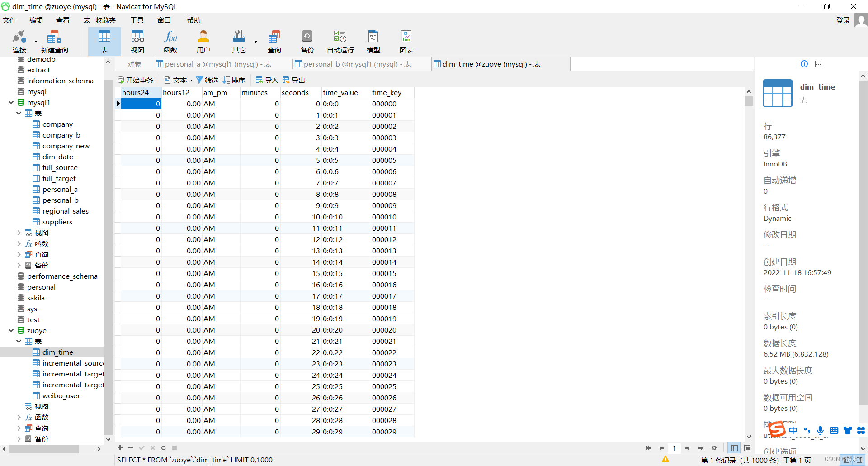Open the 视图 views toolbar icon
Screen dimensions: 868x466
pos(137,42)
